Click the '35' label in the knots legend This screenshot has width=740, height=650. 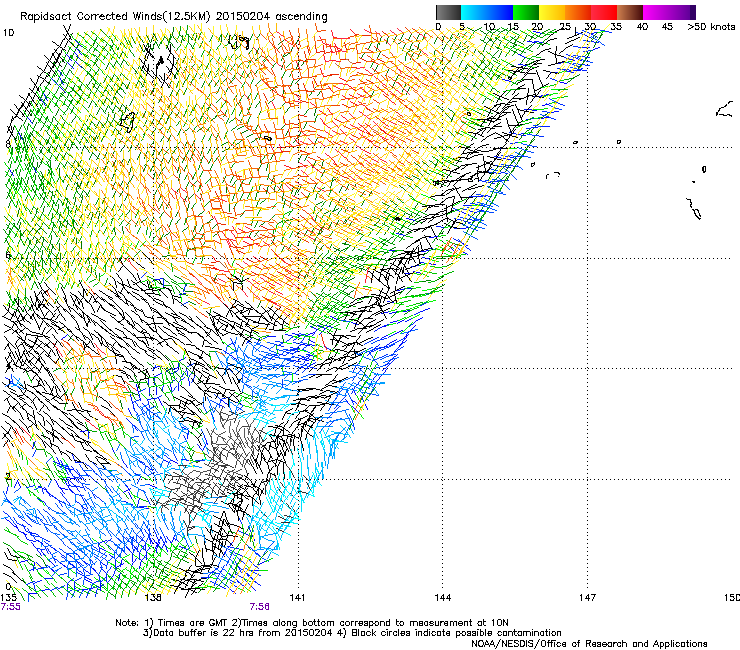[x=616, y=26]
